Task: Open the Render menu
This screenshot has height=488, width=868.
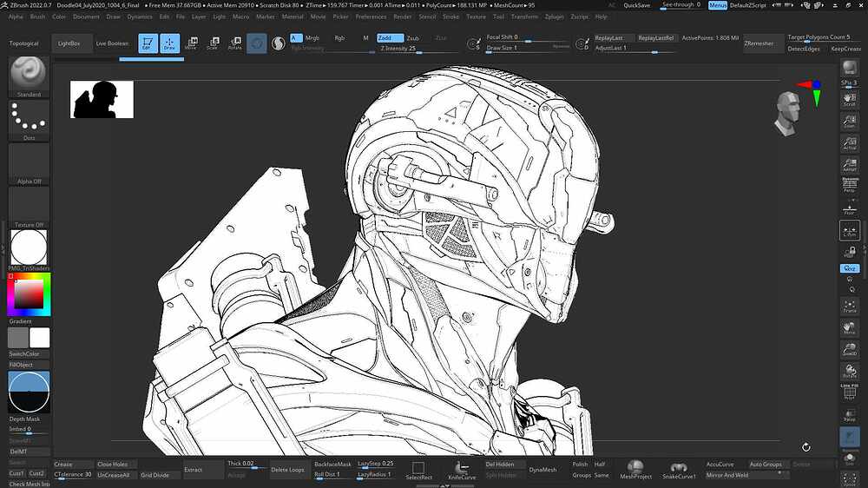Action: [403, 16]
